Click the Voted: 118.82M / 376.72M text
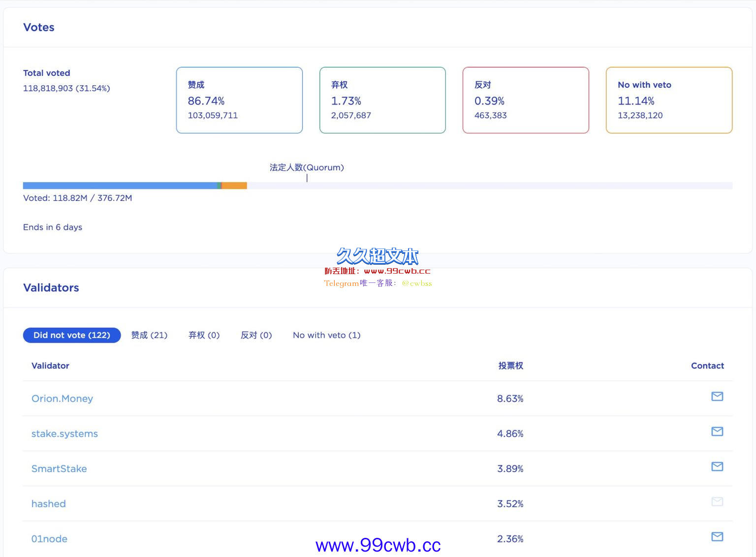 click(x=77, y=198)
